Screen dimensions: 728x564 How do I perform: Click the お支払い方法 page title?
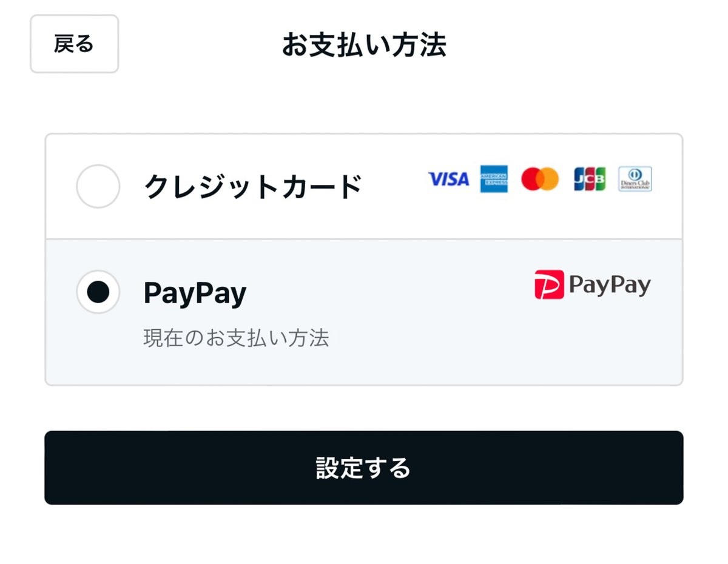363,45
